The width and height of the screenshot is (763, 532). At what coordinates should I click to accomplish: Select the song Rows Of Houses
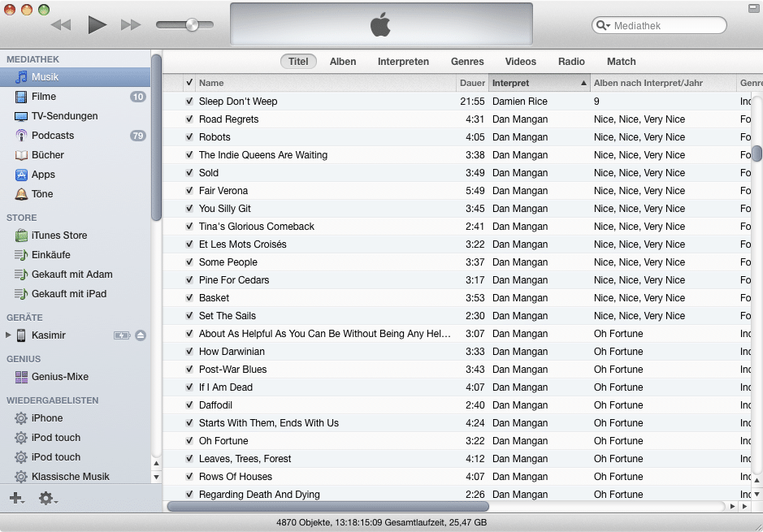click(236, 477)
